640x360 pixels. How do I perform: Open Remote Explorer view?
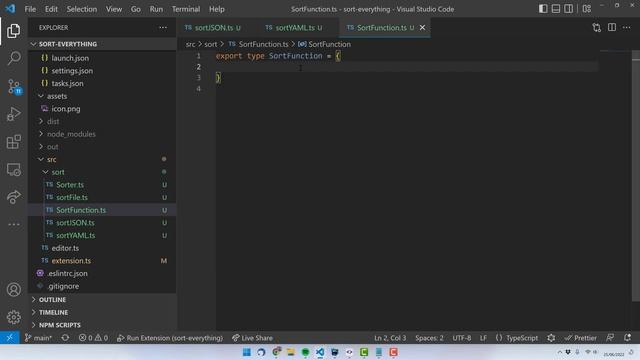(13, 169)
